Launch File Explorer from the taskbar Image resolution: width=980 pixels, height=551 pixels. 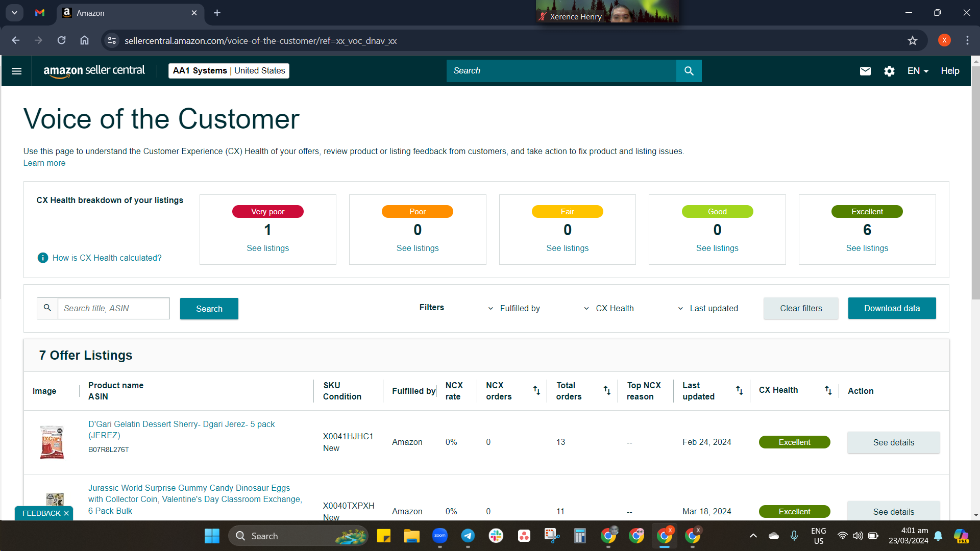tap(411, 536)
